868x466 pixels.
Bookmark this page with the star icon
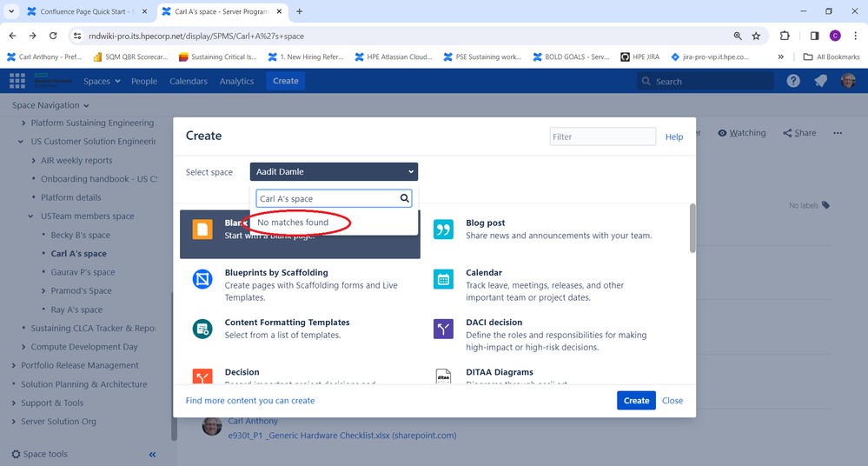[x=756, y=36]
